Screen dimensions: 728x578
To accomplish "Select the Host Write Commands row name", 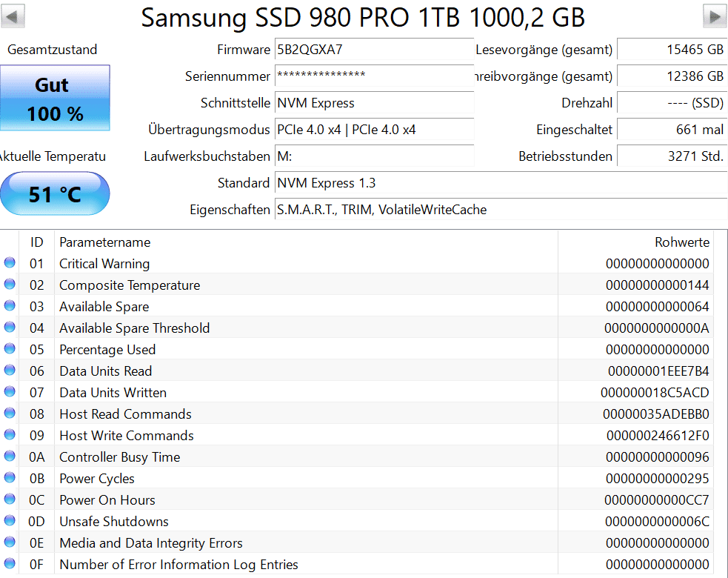I will pos(127,436).
